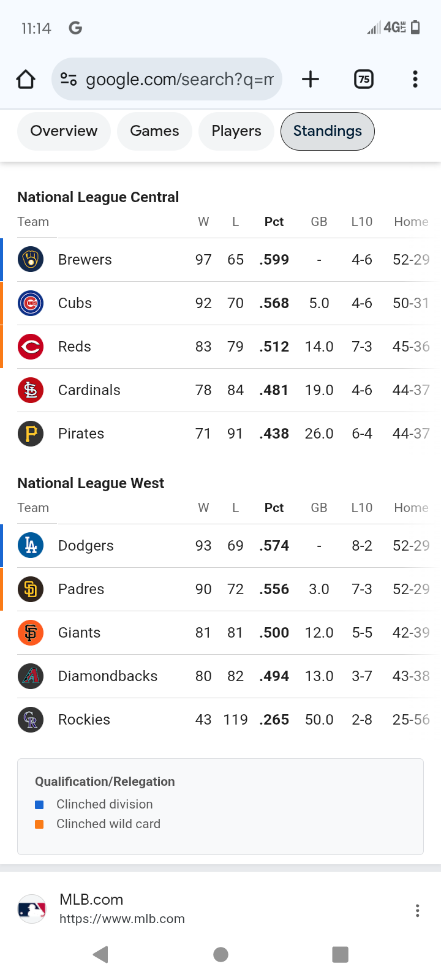Tap the Dodgers team logo

pos(31,546)
